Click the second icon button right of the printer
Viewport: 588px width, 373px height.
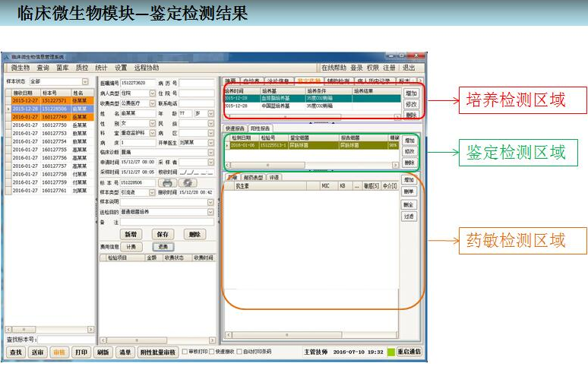(186, 183)
